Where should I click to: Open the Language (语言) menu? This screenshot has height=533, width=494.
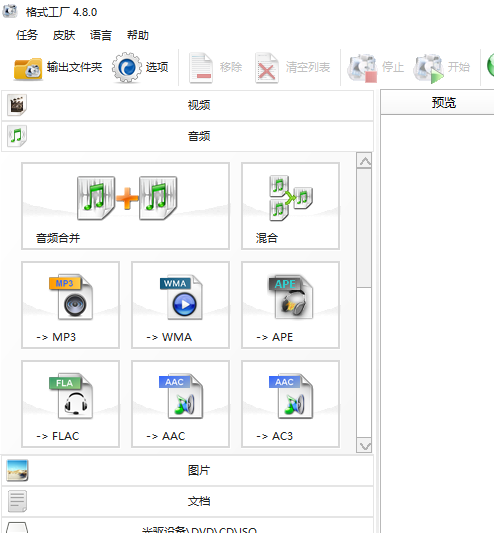pyautogui.click(x=101, y=35)
